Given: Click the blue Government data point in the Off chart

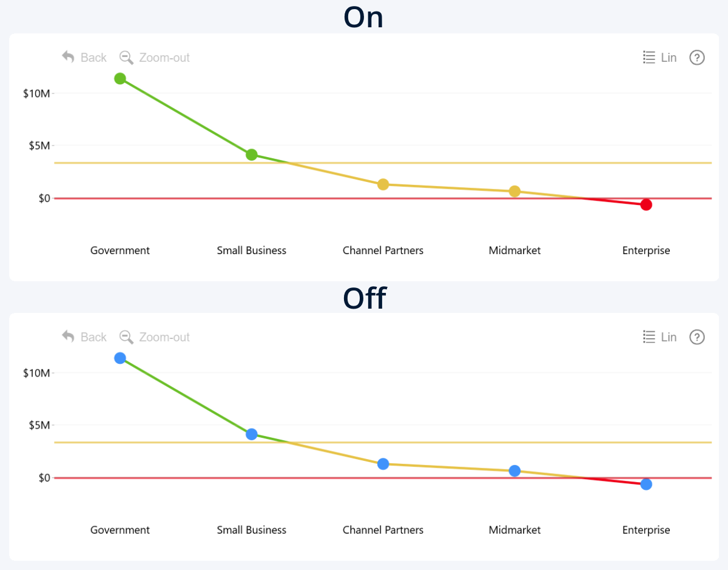Looking at the screenshot, I should coord(120,358).
